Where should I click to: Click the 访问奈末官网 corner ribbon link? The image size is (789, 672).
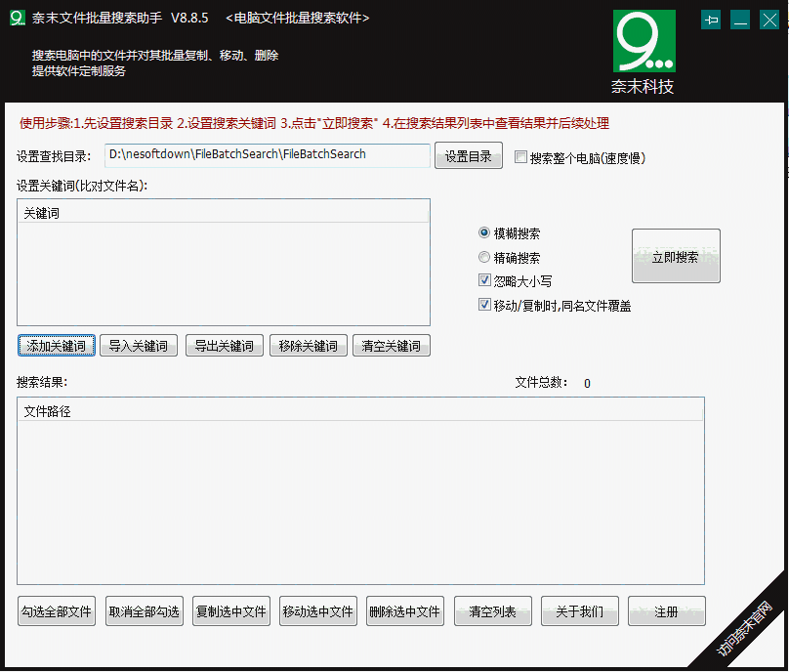[747, 630]
